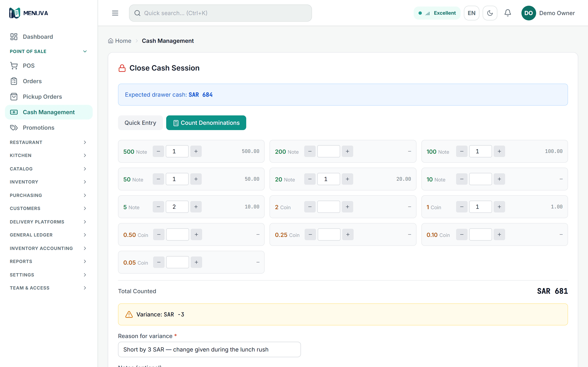Click the Home breadcrumb icon

point(110,41)
